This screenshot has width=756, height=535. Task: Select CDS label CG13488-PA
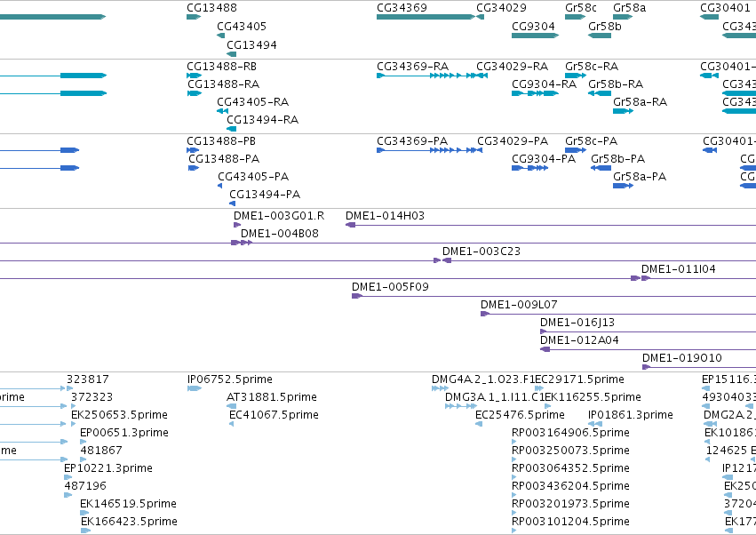point(224,159)
